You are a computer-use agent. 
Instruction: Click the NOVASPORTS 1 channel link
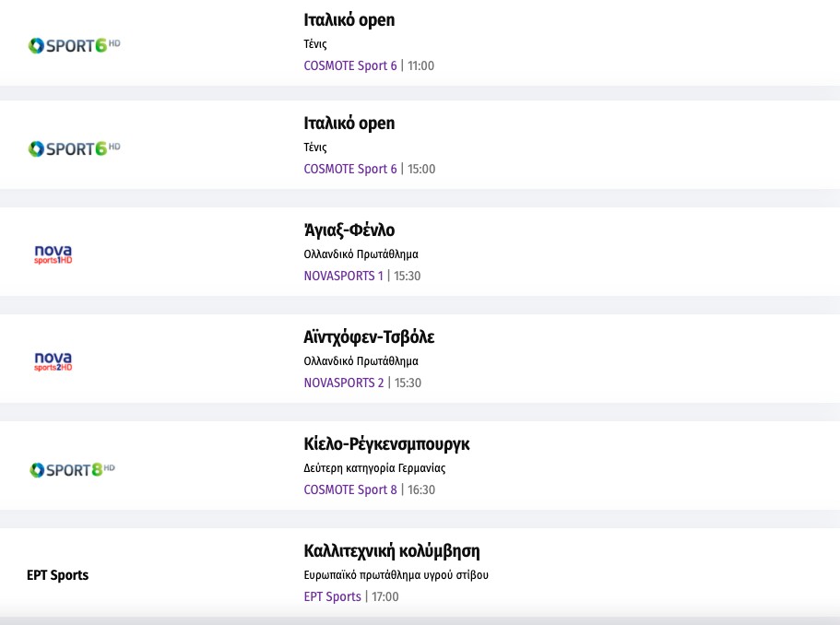(343, 276)
